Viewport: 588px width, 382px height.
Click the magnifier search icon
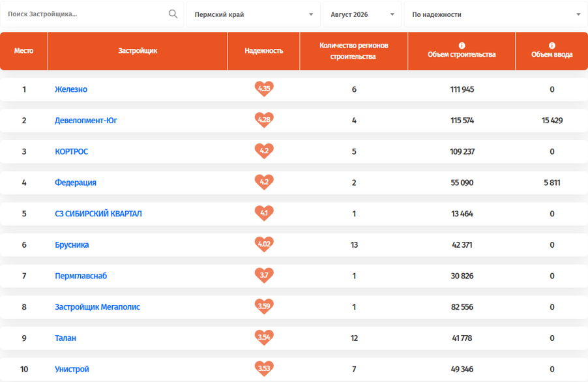coord(173,14)
